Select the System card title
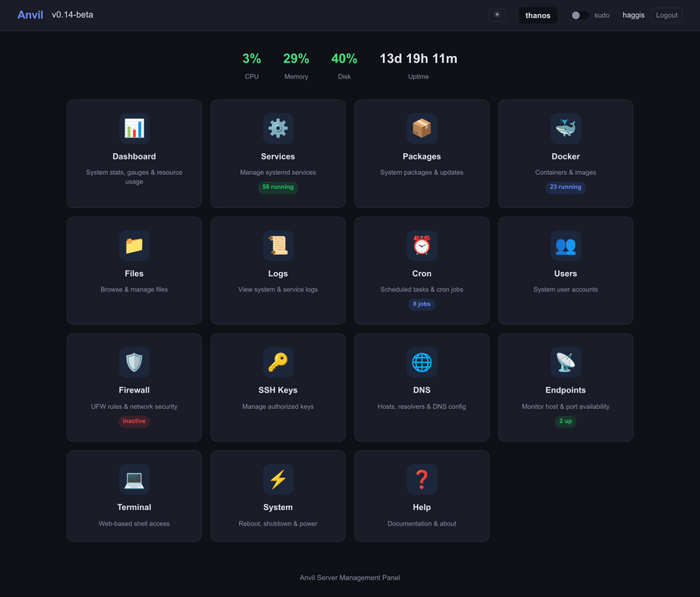This screenshot has height=597, width=700. (x=277, y=508)
